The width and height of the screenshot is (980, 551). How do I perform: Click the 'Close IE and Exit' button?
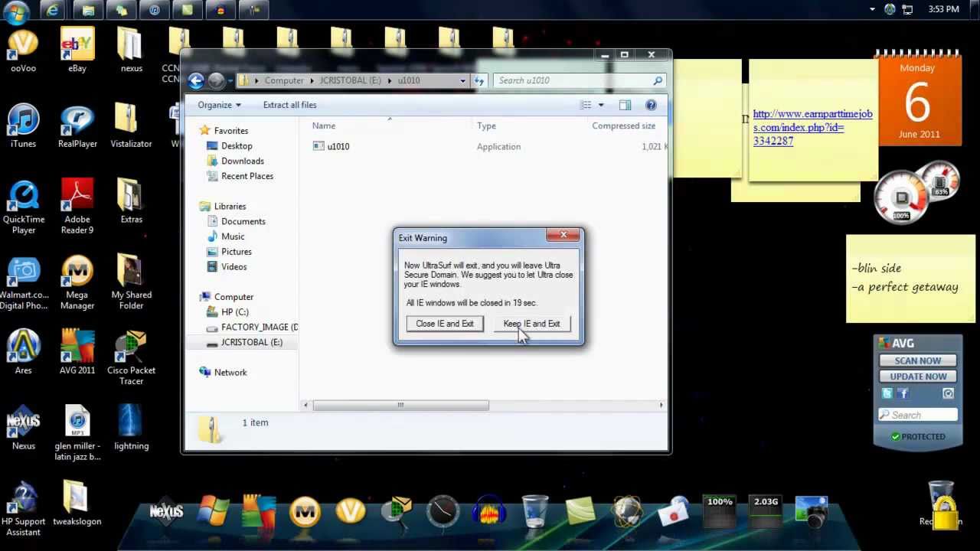(x=445, y=324)
